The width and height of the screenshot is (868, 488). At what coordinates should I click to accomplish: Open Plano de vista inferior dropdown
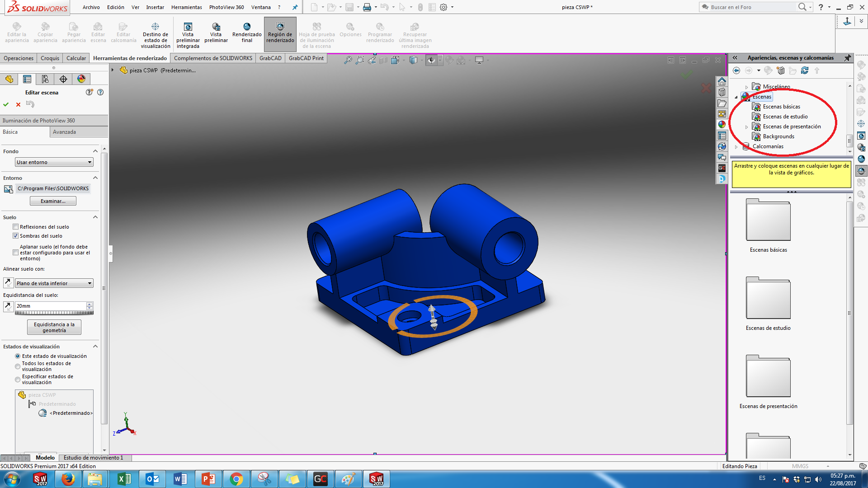54,283
